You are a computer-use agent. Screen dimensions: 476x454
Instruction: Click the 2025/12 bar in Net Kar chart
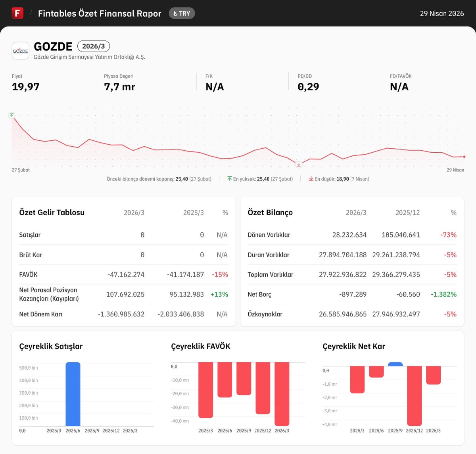pos(415,396)
